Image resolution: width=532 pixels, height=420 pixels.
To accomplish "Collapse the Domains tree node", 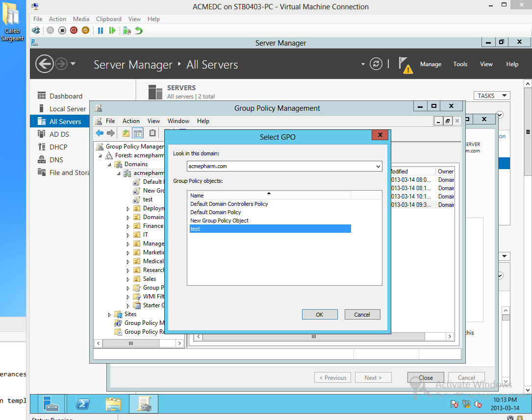I will click(x=109, y=164).
